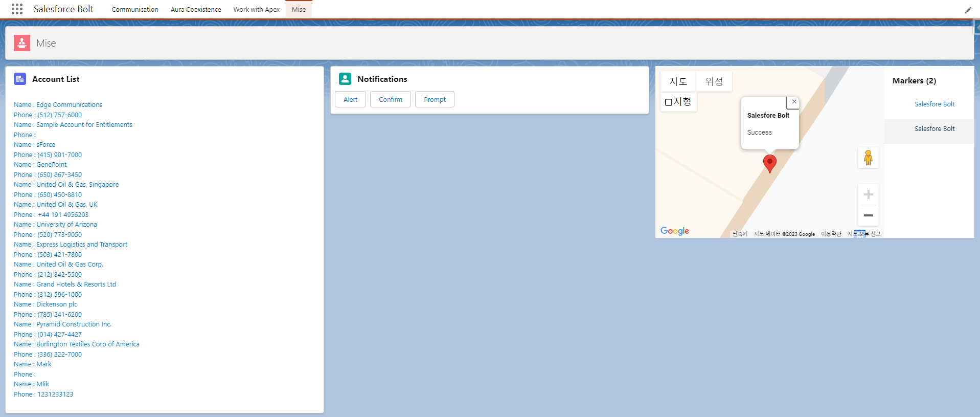The height and width of the screenshot is (417, 980).
Task: Click Phone : (650) 867-3450
Action: pyautogui.click(x=48, y=175)
